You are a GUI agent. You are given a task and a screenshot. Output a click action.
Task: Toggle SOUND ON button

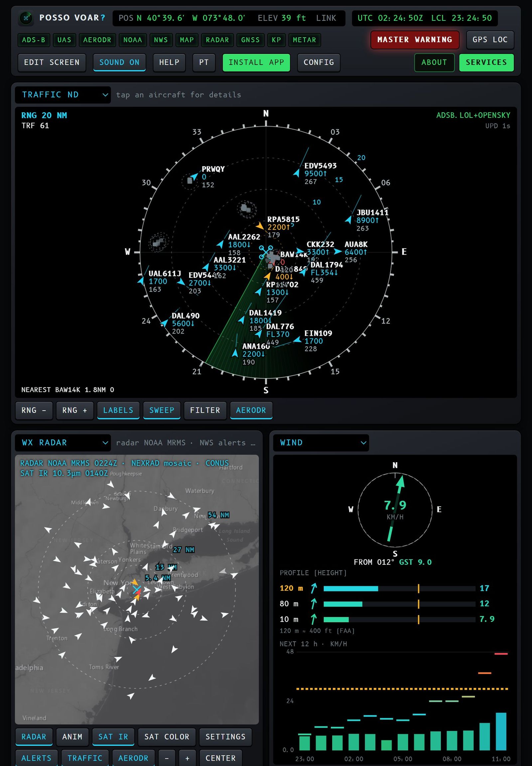(119, 62)
